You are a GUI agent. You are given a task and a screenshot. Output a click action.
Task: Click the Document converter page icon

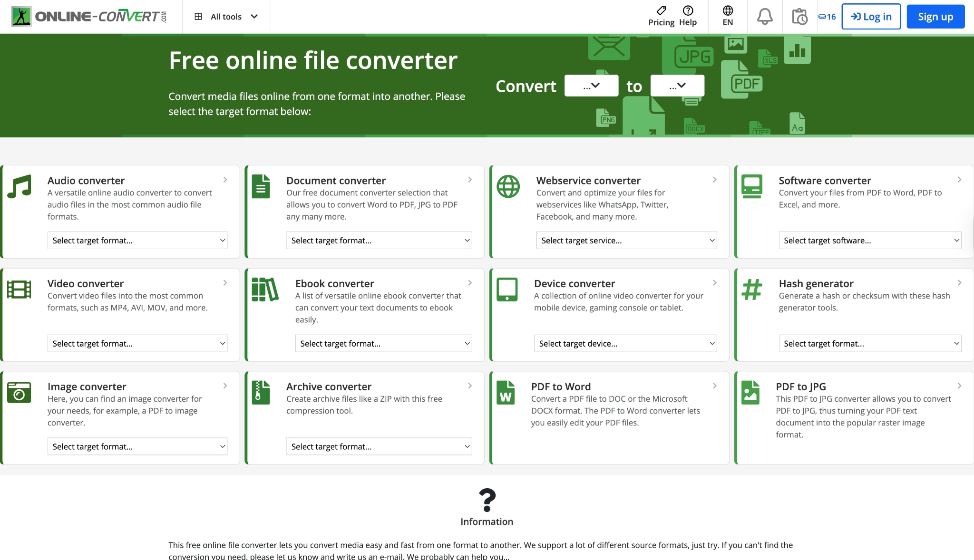tap(261, 186)
